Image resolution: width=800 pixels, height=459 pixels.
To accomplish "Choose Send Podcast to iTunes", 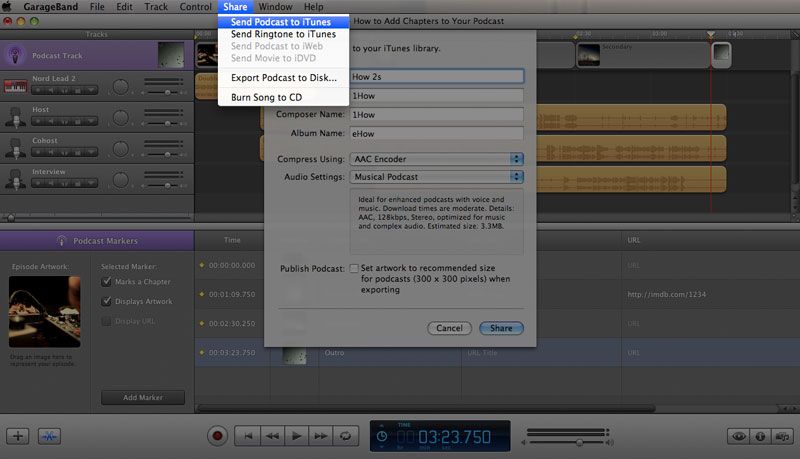I will [283, 22].
